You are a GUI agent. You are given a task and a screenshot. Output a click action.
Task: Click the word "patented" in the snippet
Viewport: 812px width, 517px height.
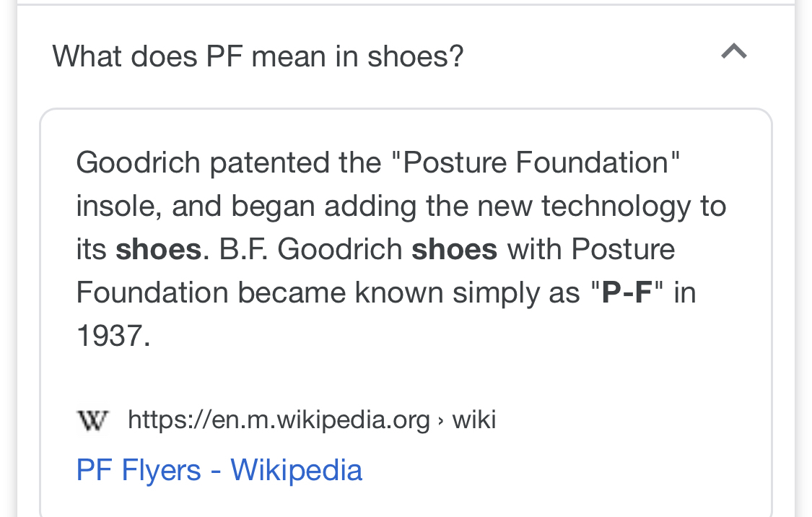pyautogui.click(x=270, y=164)
